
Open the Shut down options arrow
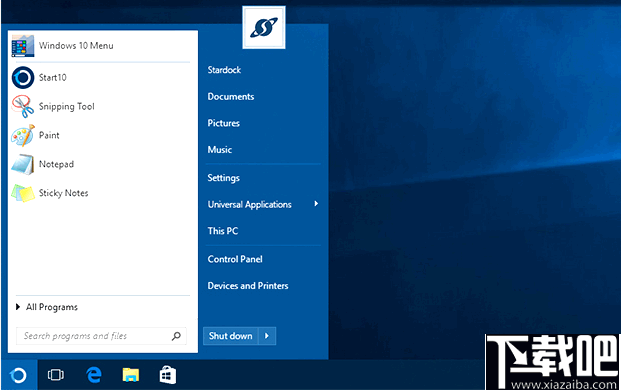click(x=267, y=336)
